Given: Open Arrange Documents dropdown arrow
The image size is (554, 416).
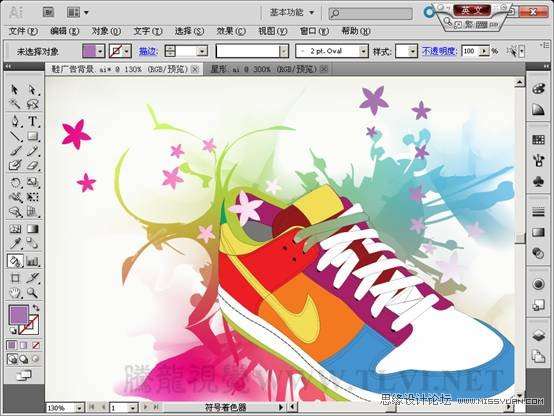Looking at the screenshot, I should click(x=86, y=13).
